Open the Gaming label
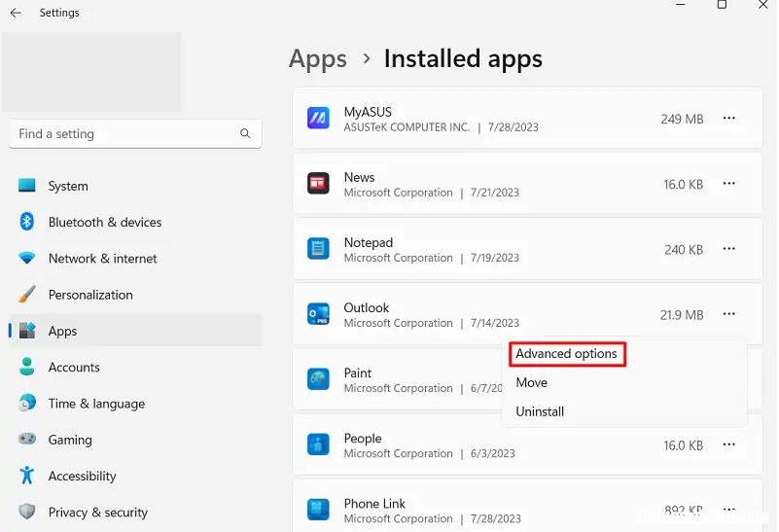 [x=70, y=441]
